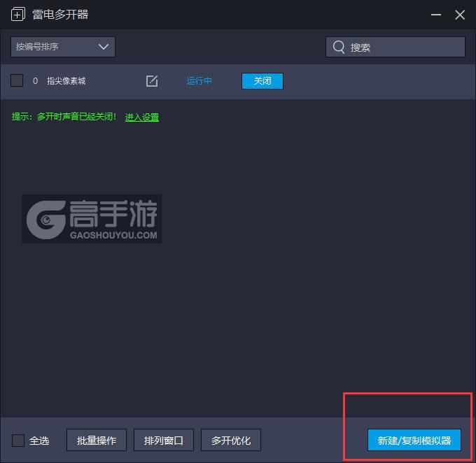Click the 提示: 多开时声音已经关闭! message

[64, 117]
